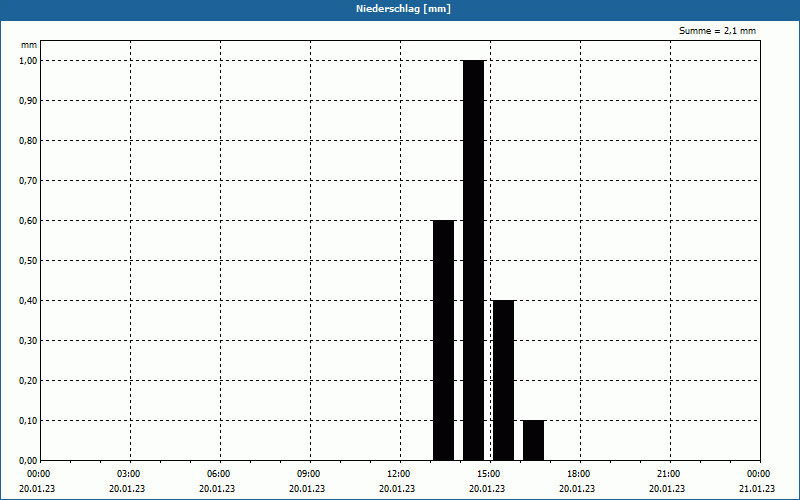Viewport: 800px width, 500px height.
Task: Select the 0,60 y-axis tick label
Action: point(28,221)
